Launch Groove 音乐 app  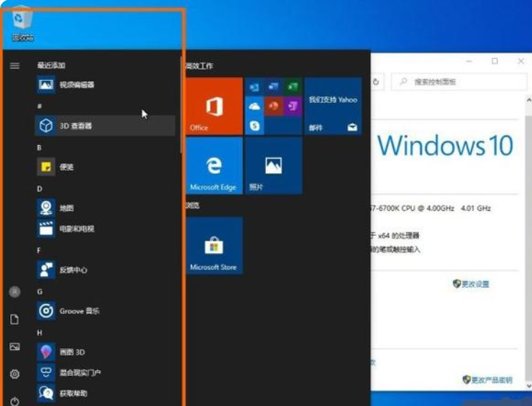(x=77, y=311)
